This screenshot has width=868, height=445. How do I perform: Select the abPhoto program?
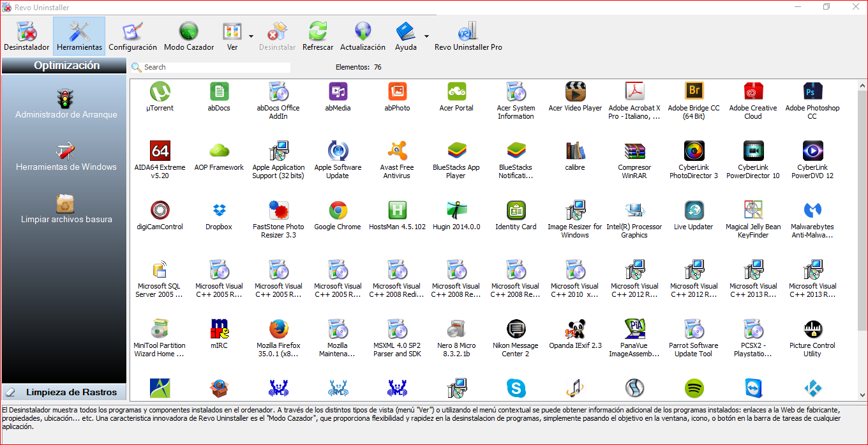(x=397, y=97)
